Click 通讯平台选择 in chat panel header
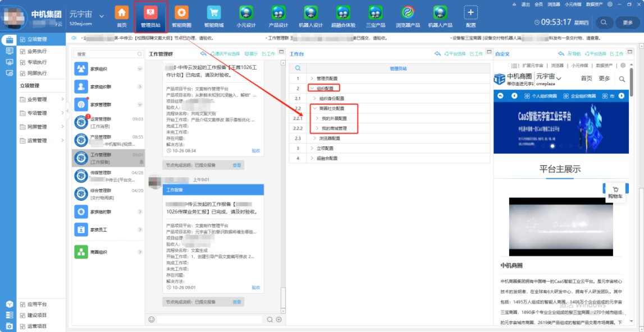 (225, 54)
